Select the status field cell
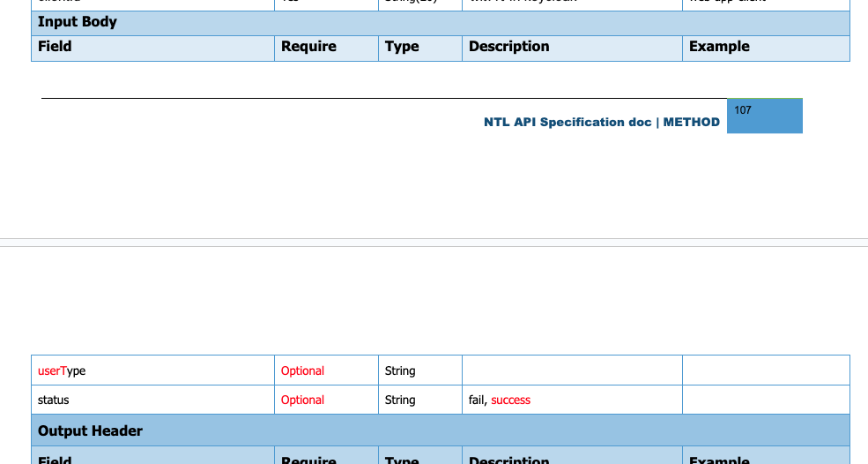This screenshot has width=868, height=464. [54, 400]
